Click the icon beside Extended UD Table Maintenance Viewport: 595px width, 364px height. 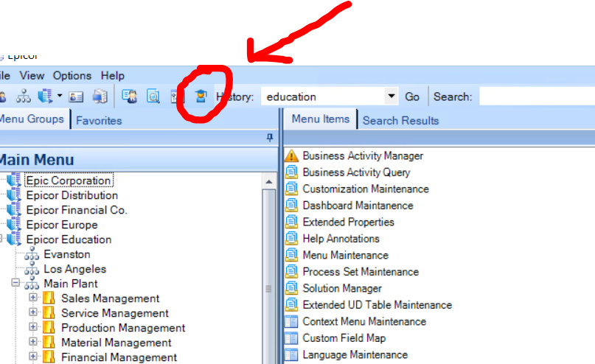pos(291,304)
